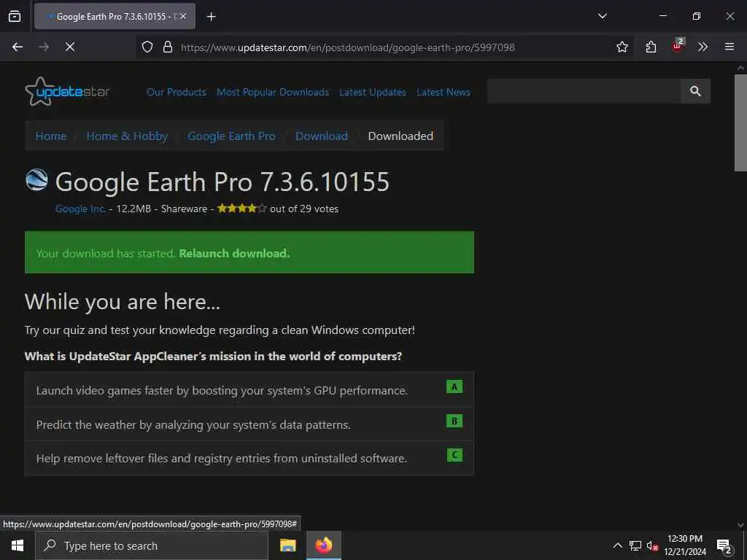
Task: Open uBlock Origin extension icon
Action: [x=678, y=46]
